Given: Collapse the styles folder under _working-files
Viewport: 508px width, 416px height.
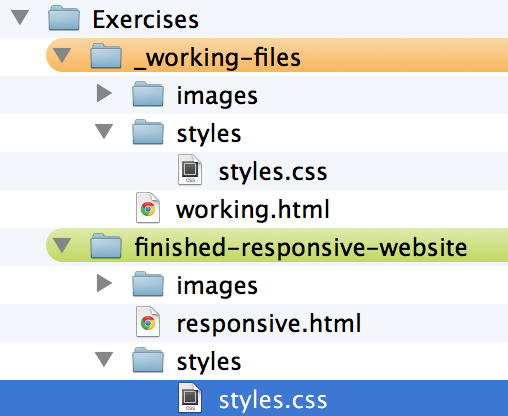Looking at the screenshot, I should 104,131.
